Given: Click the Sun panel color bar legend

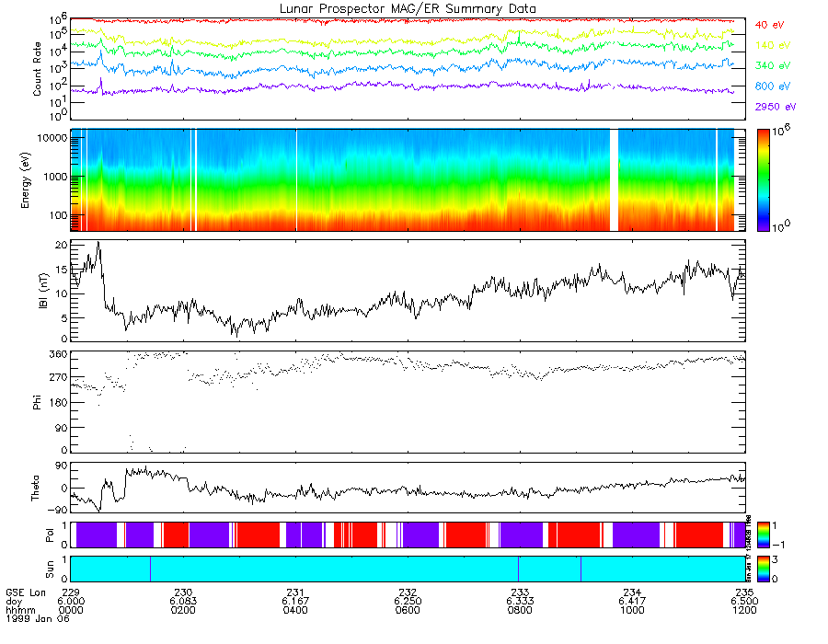Looking at the screenshot, I should pyautogui.click(x=763, y=569).
